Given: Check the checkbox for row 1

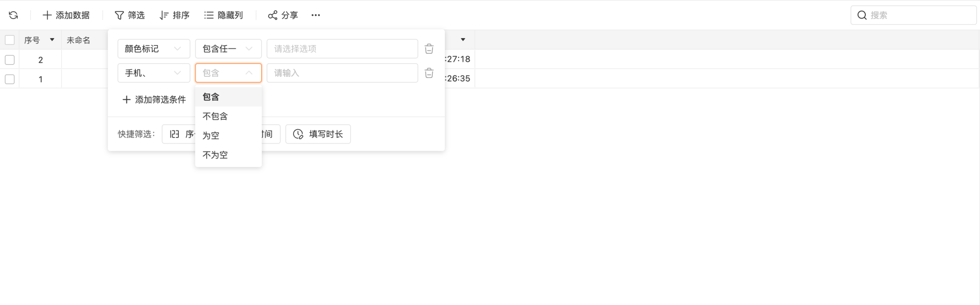Looking at the screenshot, I should click(x=10, y=79).
